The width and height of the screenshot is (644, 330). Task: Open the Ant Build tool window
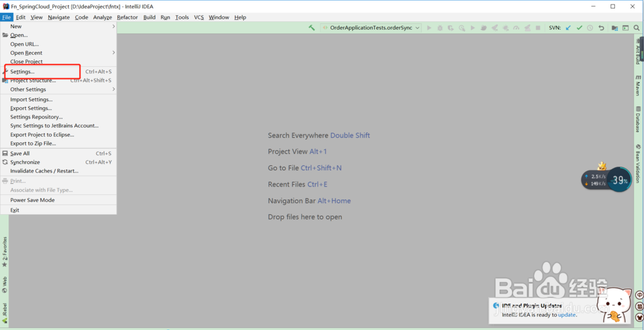point(638,51)
